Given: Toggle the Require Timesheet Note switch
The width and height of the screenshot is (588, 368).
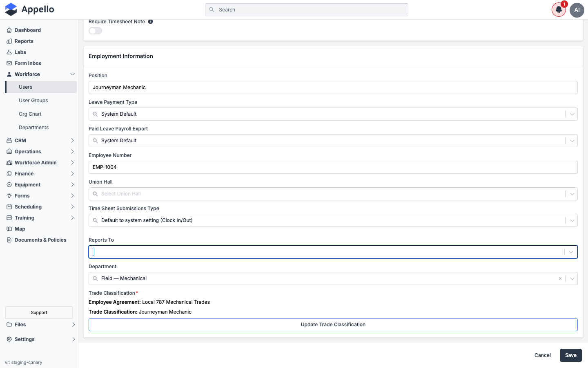Looking at the screenshot, I should click(95, 31).
